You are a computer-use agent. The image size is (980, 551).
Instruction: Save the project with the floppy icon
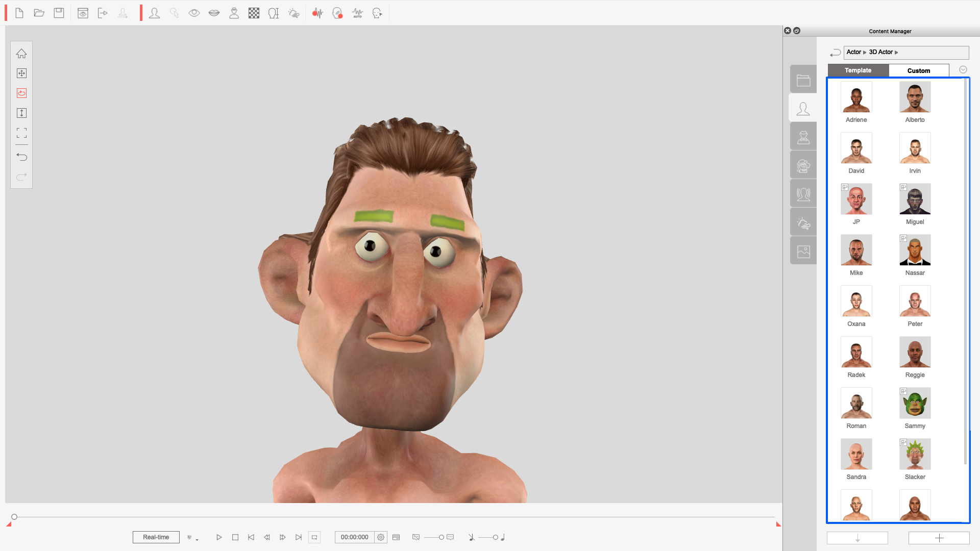point(59,13)
